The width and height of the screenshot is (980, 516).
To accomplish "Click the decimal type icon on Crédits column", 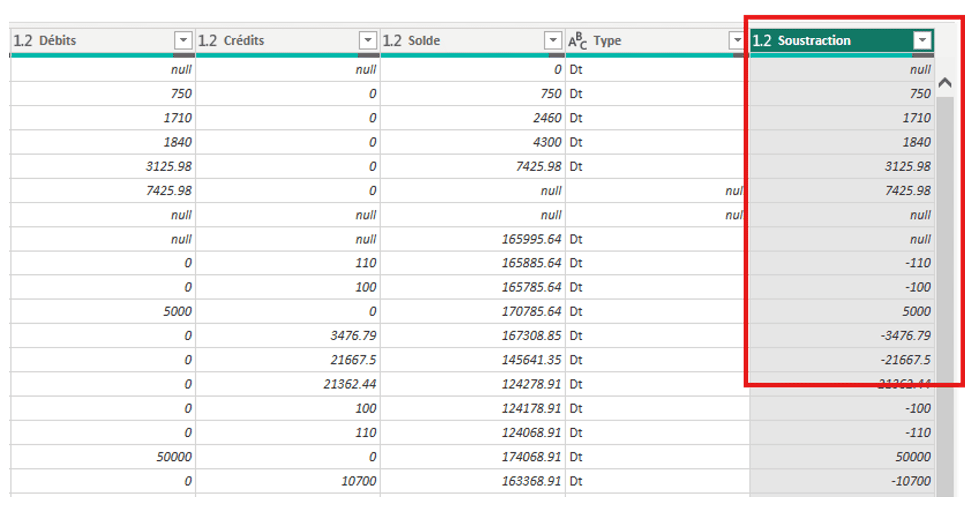I will click(208, 40).
